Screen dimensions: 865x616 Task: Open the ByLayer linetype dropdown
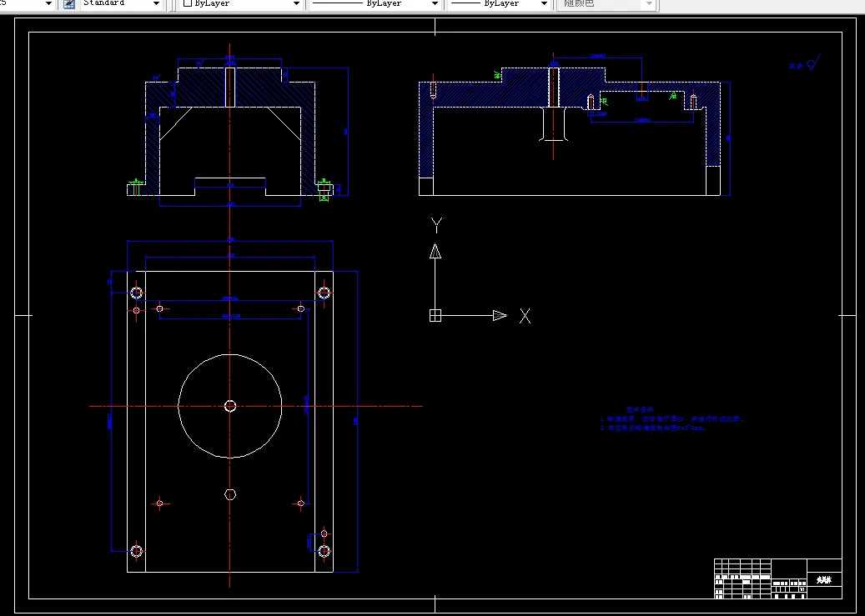pos(374,4)
